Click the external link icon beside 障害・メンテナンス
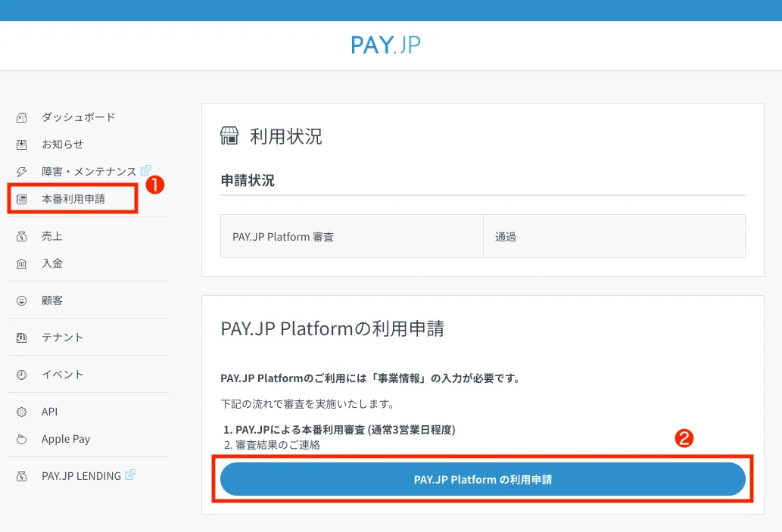The height and width of the screenshot is (532, 782). point(145,170)
